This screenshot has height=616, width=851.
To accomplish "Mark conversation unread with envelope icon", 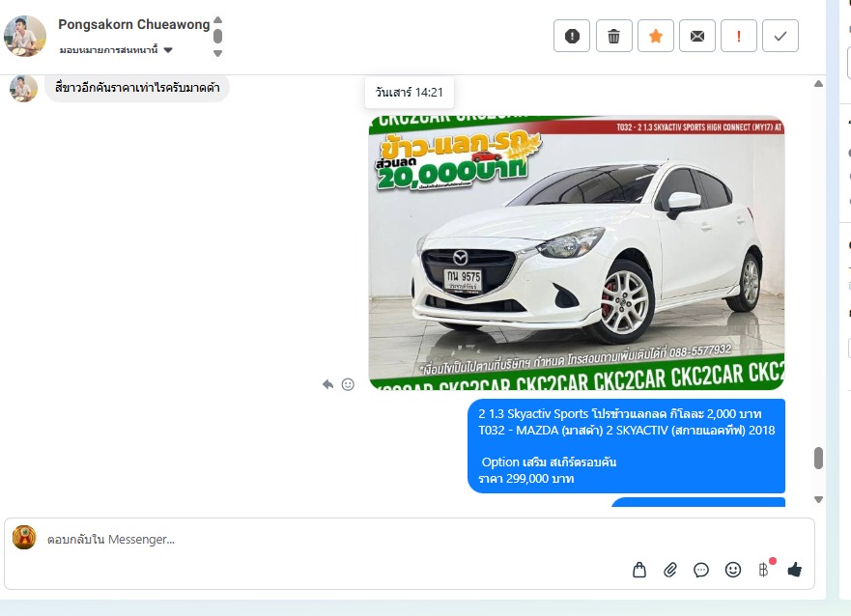I will tap(697, 36).
